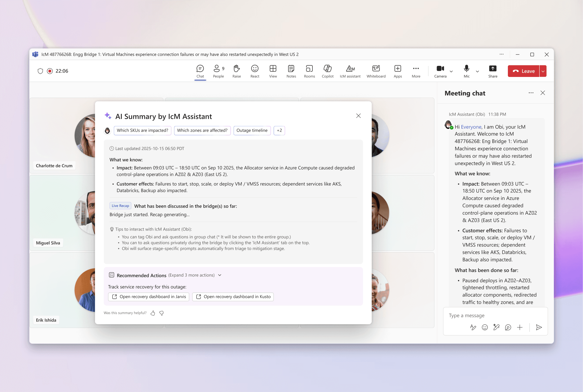This screenshot has height=392, width=583.
Task: Open the IcM assistant tab
Action: (350, 71)
